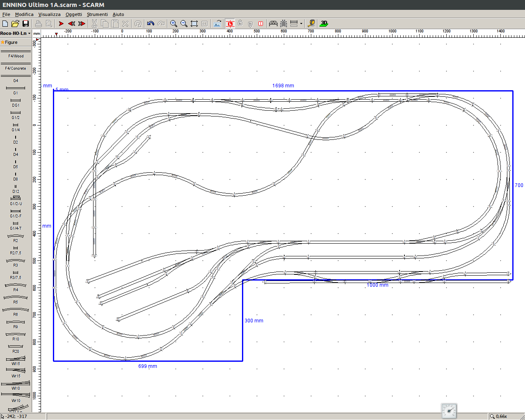Open the Strumenti menu
The height and width of the screenshot is (420, 525).
tap(97, 14)
